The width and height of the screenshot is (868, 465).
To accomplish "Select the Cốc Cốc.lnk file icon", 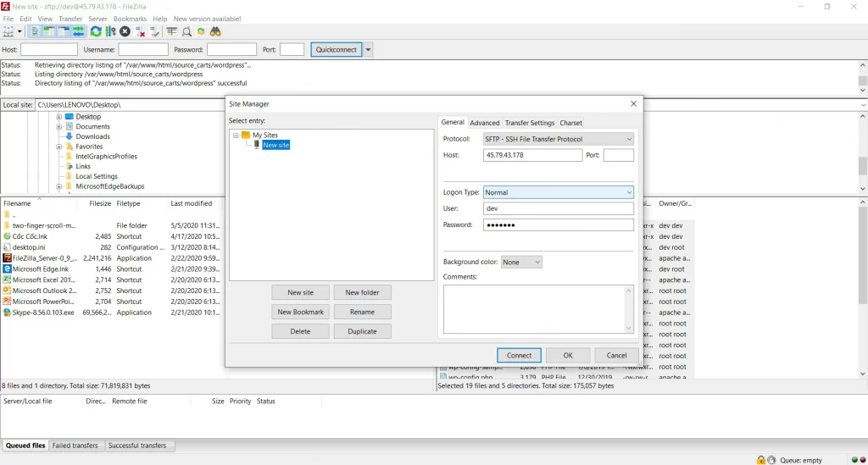I will point(7,236).
